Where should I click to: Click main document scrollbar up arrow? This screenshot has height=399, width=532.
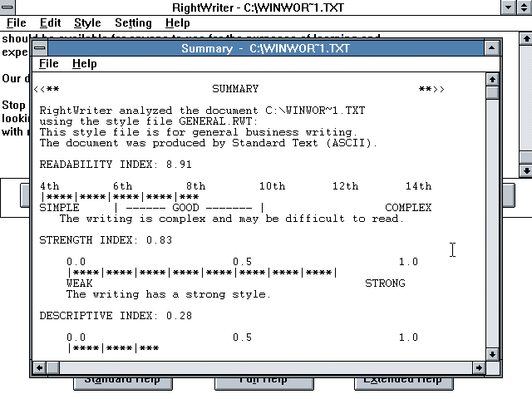(x=526, y=39)
